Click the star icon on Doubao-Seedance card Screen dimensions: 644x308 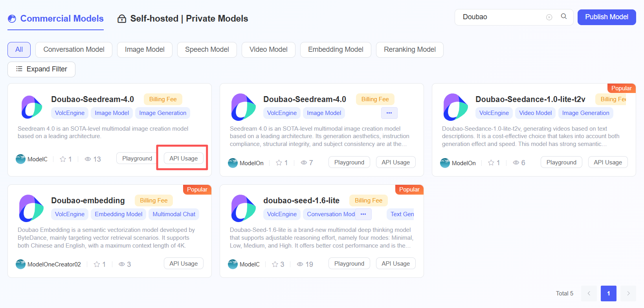click(491, 163)
